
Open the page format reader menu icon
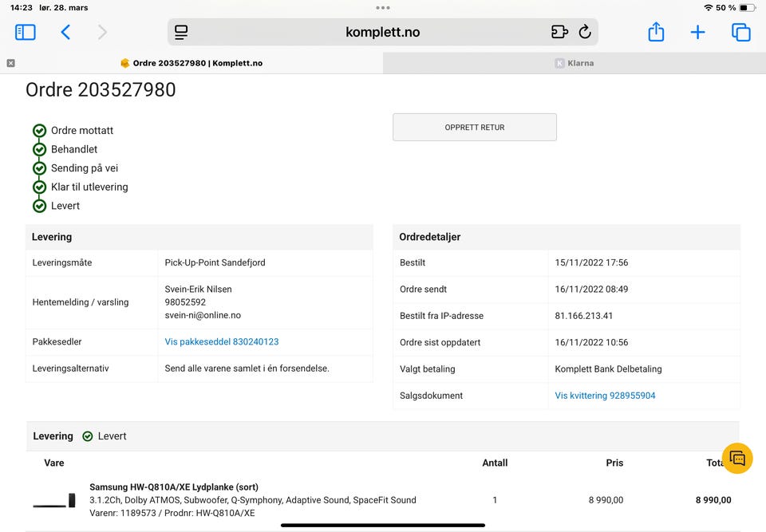coord(181,32)
